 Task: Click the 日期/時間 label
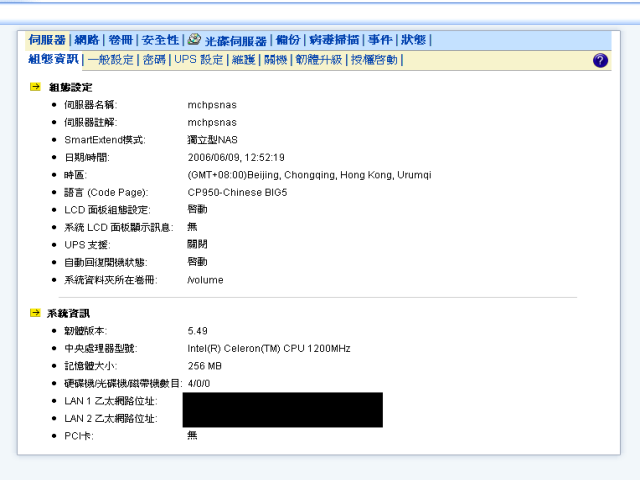point(87,158)
